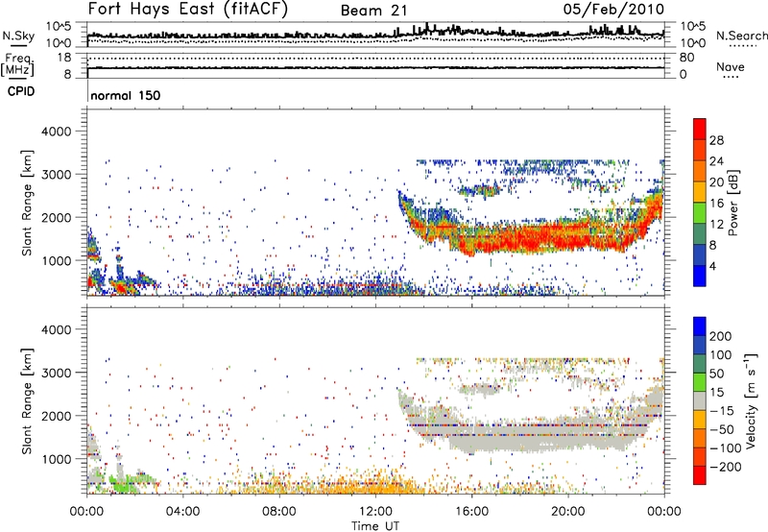Viewport: 768px width, 532px height.
Task: Click the "100" velocity colorbar tick
Action: [x=721, y=355]
